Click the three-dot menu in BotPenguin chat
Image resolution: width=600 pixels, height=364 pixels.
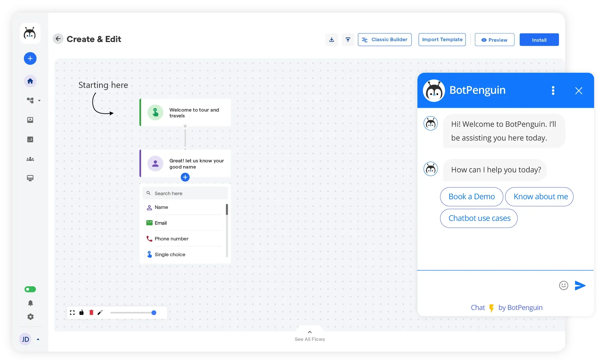click(553, 91)
